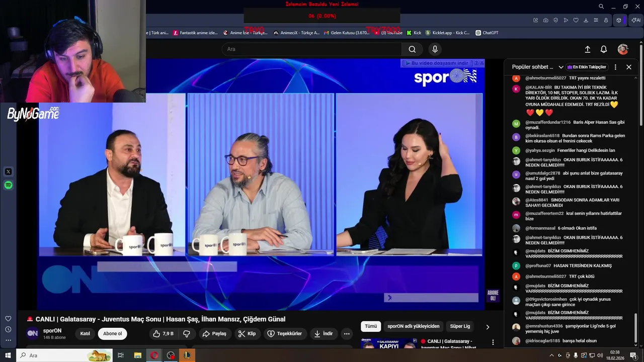
Task: Open the extensions cube icon
Action: tap(619, 20)
